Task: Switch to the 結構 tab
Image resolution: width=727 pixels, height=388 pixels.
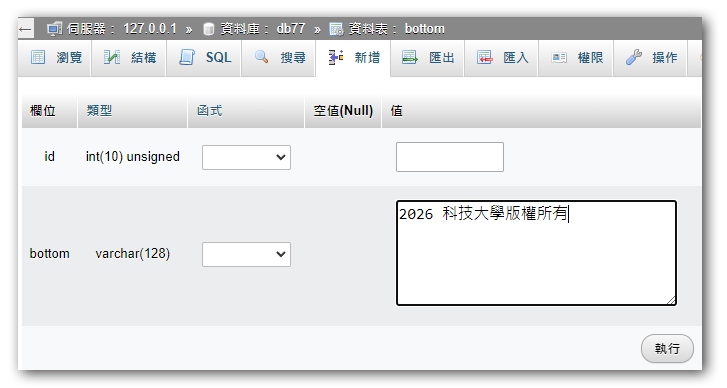Action: [x=129, y=58]
